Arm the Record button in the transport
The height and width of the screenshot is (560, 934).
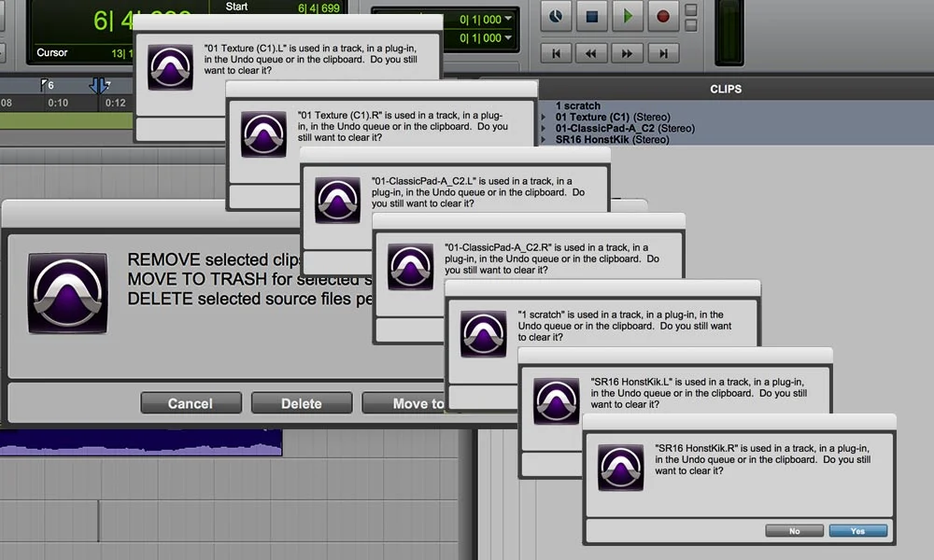click(663, 16)
